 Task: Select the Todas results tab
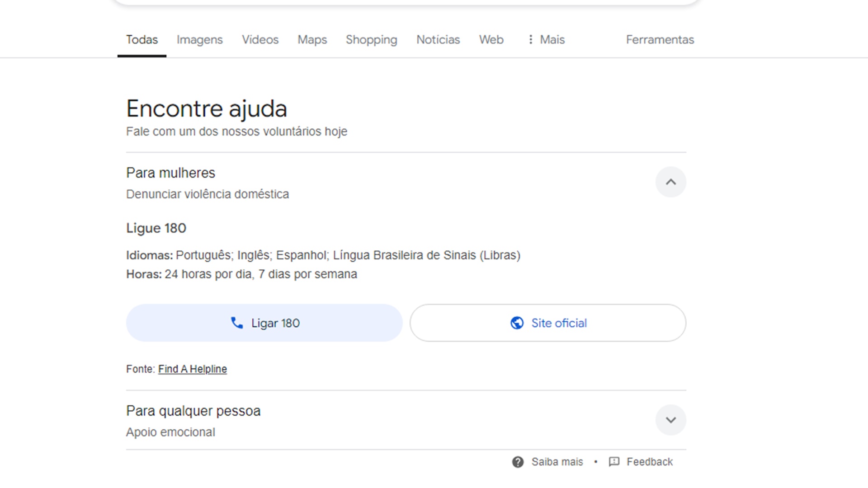(142, 39)
